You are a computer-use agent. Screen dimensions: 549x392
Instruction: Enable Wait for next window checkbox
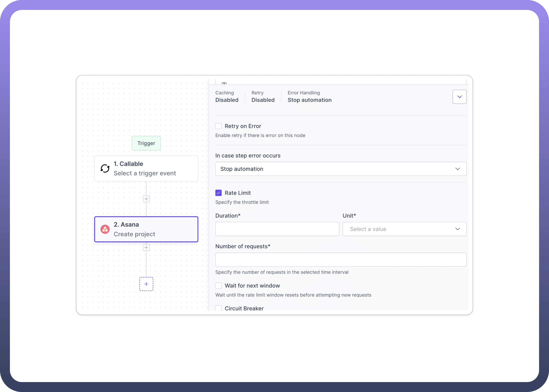pos(218,286)
